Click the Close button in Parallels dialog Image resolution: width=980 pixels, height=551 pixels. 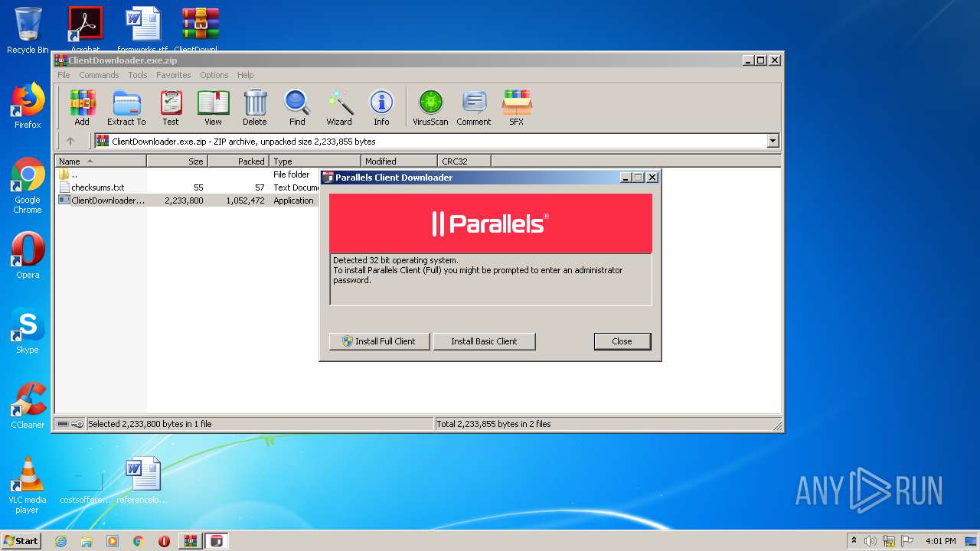[622, 341]
